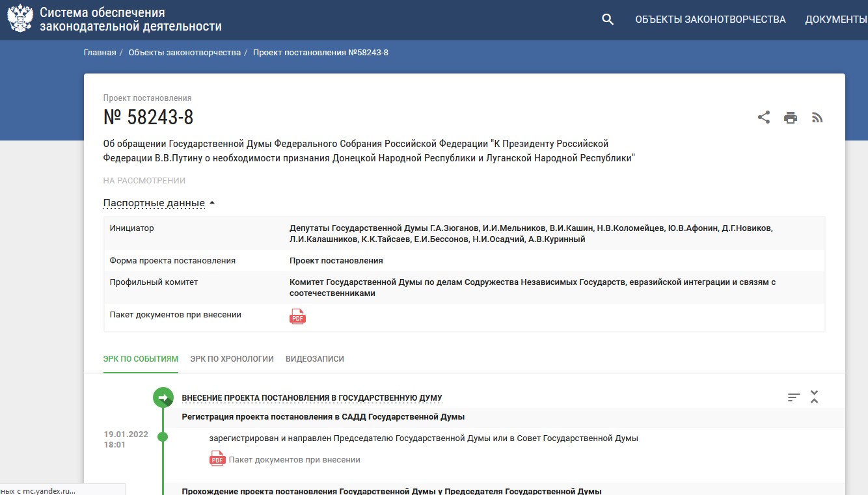Click the Комитет Государственной Думы по делам Содружества text

pyautogui.click(x=532, y=288)
